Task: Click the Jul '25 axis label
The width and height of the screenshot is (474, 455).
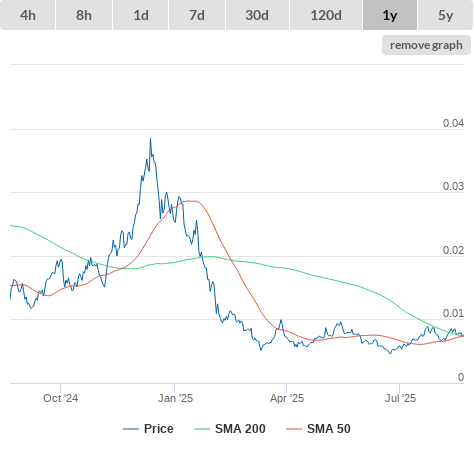Action: (x=400, y=398)
